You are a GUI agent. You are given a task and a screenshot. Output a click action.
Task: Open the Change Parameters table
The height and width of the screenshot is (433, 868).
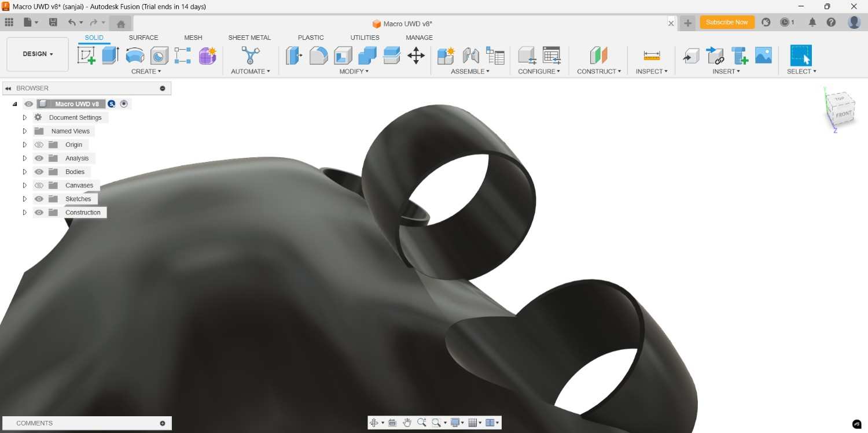[551, 55]
